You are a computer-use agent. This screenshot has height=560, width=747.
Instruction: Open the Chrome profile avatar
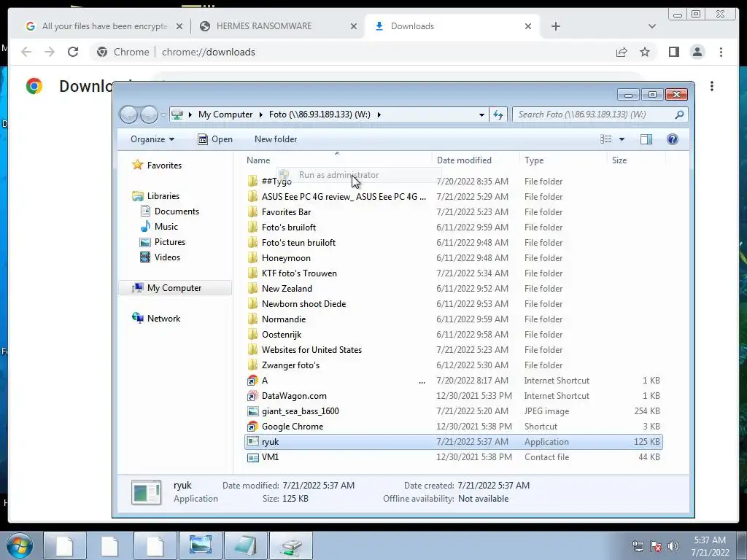(697, 52)
